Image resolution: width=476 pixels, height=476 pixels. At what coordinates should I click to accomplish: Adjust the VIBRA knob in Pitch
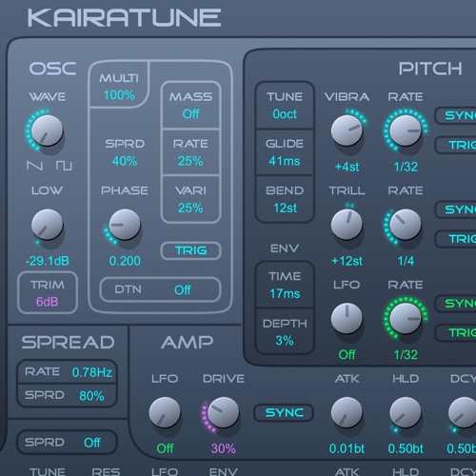[x=347, y=130]
